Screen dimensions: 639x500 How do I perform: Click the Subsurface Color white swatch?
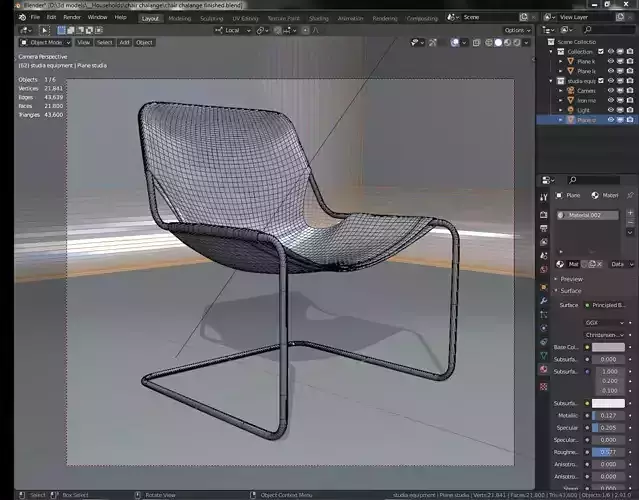pos(608,403)
